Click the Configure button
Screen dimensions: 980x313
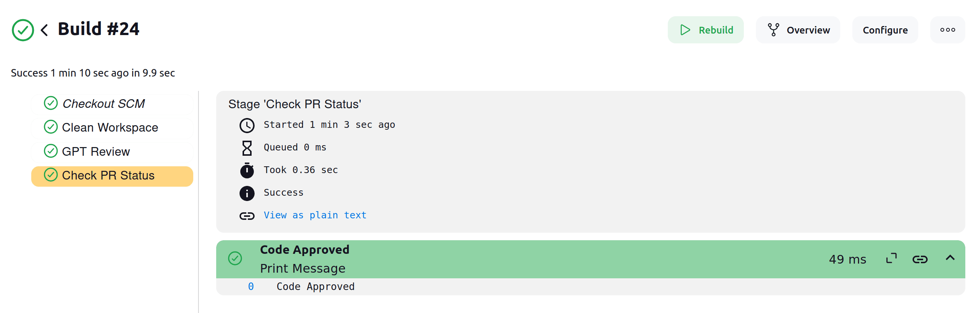click(885, 30)
